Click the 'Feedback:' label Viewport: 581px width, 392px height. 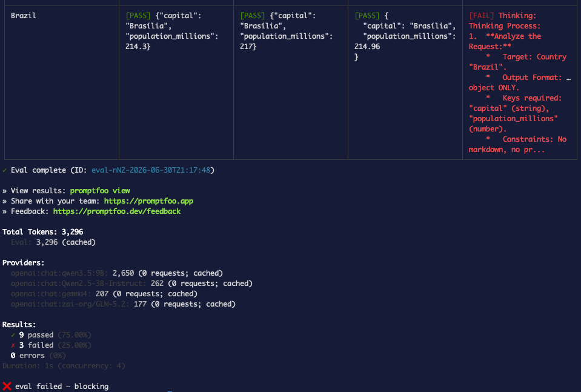tap(30, 211)
